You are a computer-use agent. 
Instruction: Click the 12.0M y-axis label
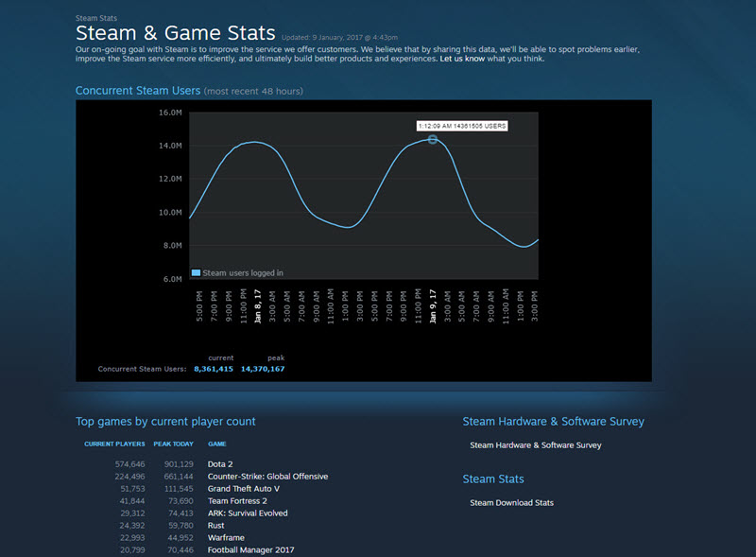coord(170,179)
